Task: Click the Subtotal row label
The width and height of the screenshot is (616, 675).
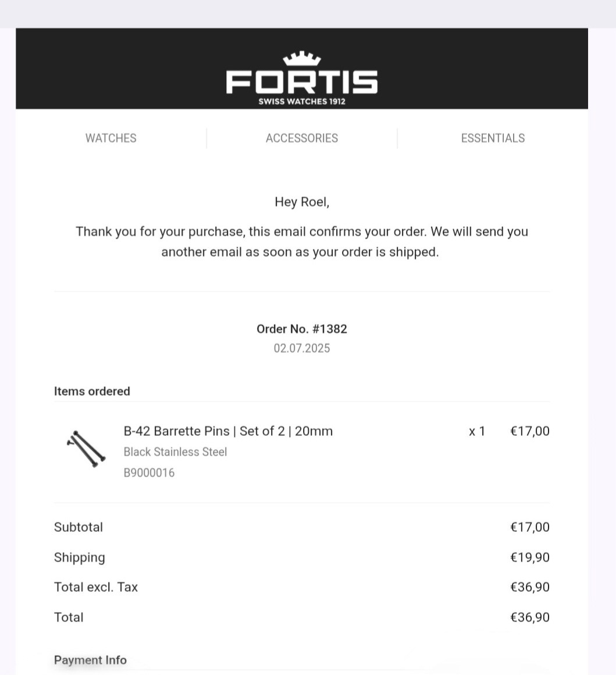Action: pyautogui.click(x=79, y=527)
